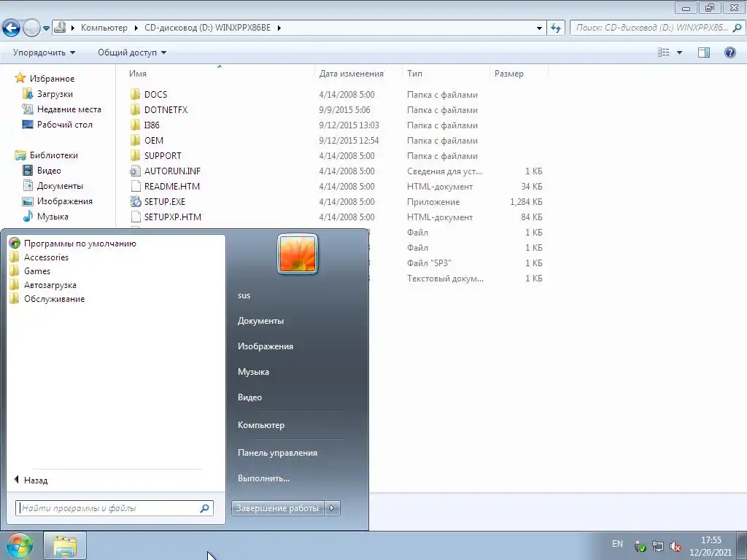Open Изображения from Start menu right pane
This screenshot has height=560, width=747.
pyautogui.click(x=266, y=346)
